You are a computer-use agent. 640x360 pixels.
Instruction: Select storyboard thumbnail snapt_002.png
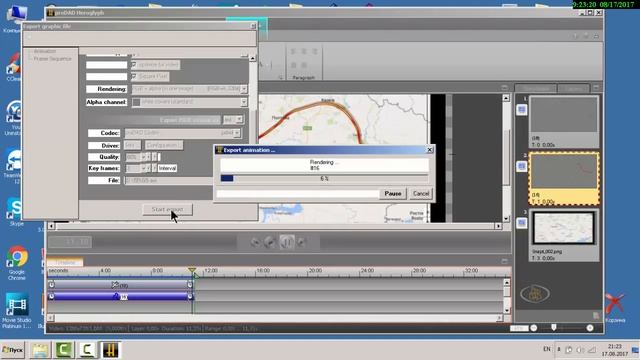564,235
